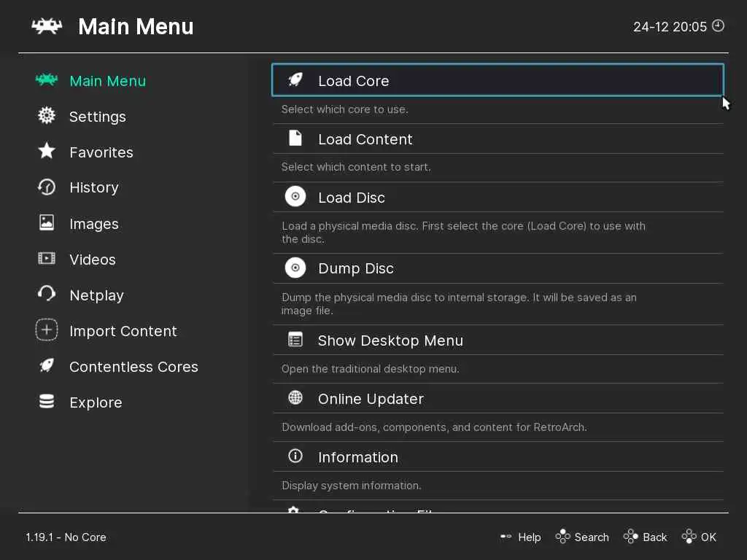Click the Load Disc disc icon
Screen dimensions: 747x560
click(x=295, y=196)
